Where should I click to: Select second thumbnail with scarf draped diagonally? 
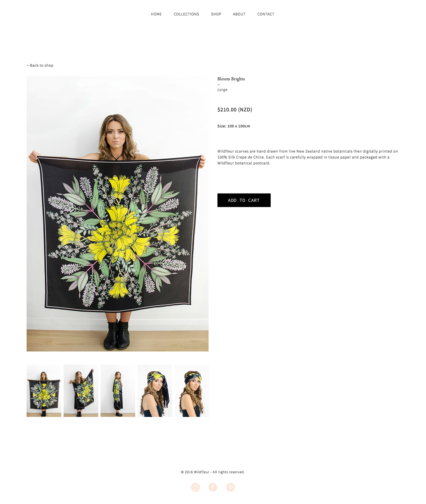(x=81, y=391)
